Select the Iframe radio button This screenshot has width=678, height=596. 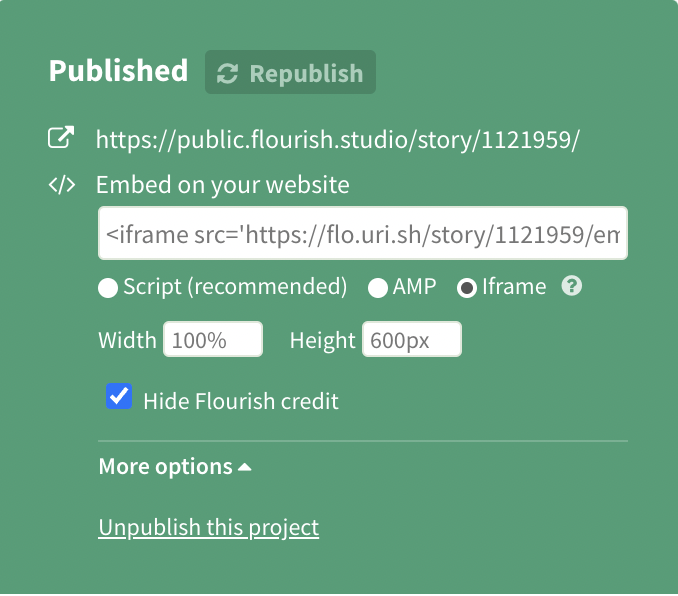[x=467, y=288]
